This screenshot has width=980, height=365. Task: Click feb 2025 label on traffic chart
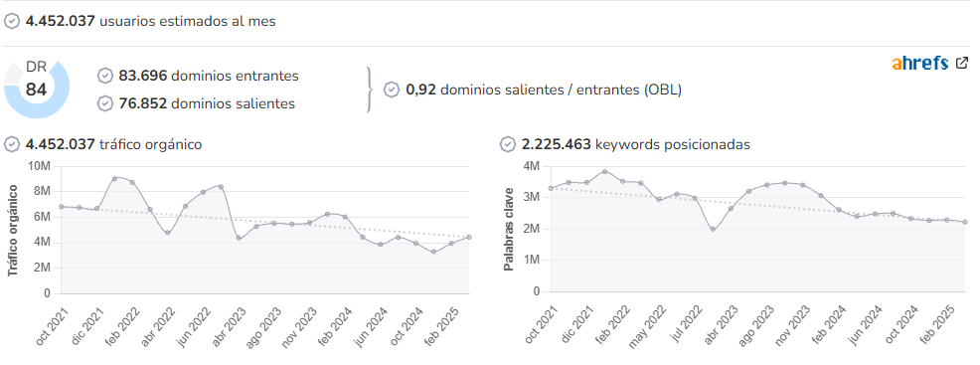coord(442,325)
